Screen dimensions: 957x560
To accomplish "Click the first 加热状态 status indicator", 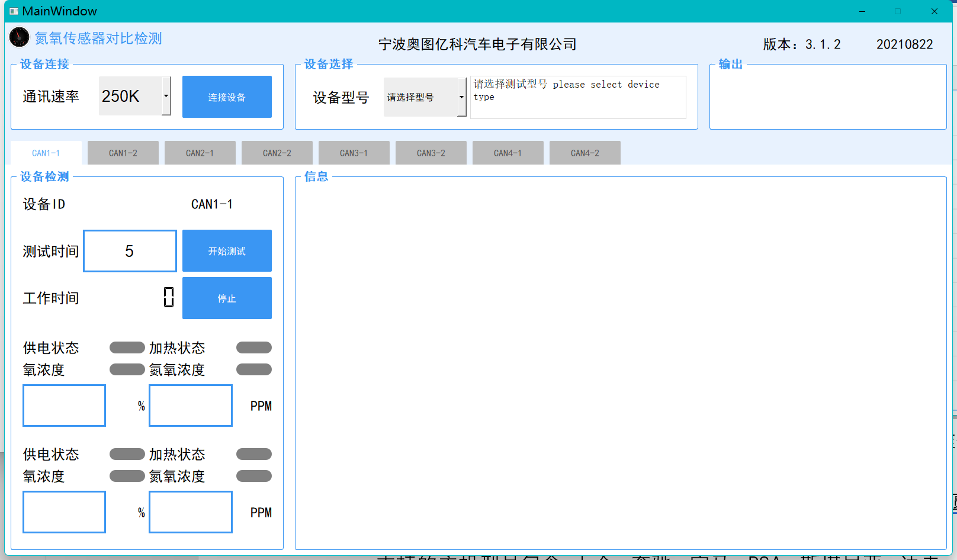I will point(254,347).
